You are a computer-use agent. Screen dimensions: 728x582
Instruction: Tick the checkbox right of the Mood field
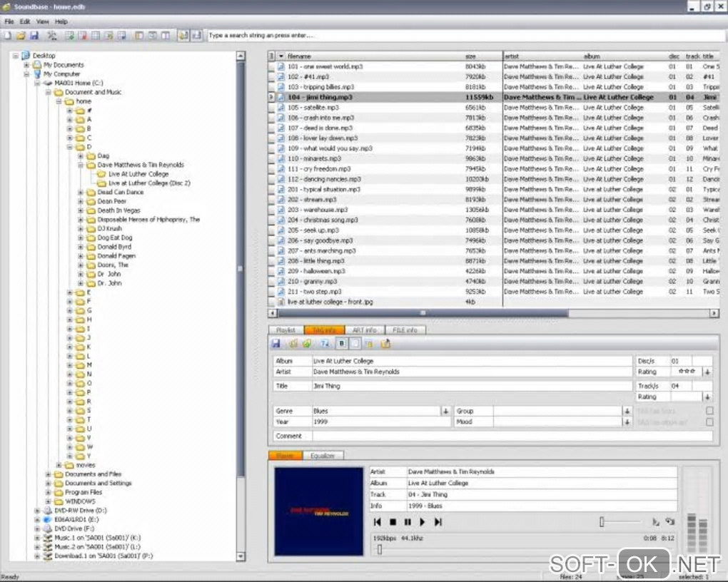click(x=709, y=422)
